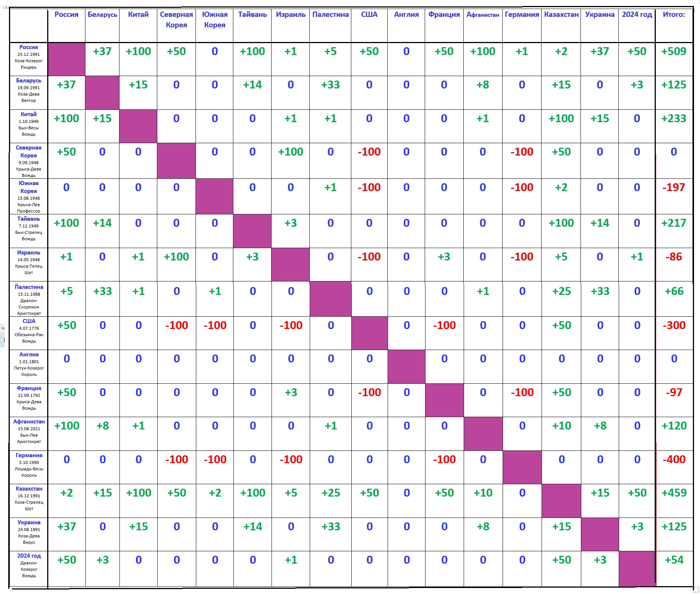Screen dimensions: 700x594
Task: Click the 'США' column header
Action: (369, 15)
